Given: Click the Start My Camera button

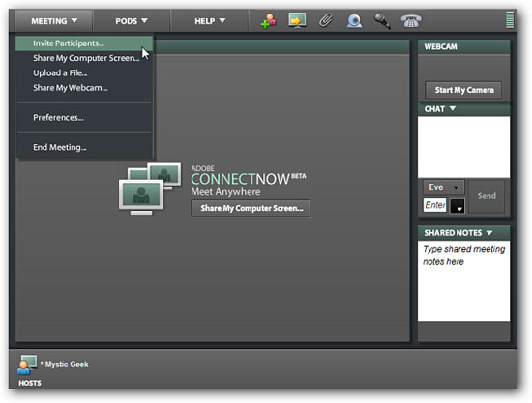Looking at the screenshot, I should (463, 90).
